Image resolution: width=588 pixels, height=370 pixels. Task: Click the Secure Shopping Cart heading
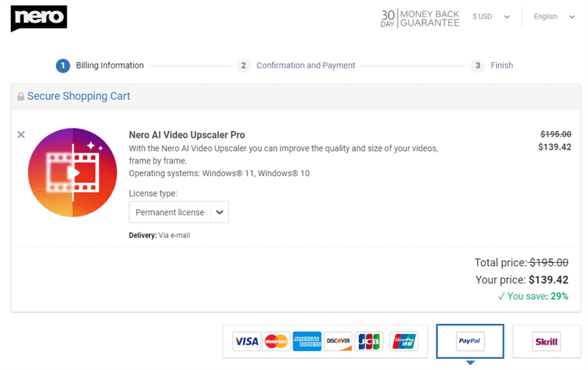[x=79, y=96]
